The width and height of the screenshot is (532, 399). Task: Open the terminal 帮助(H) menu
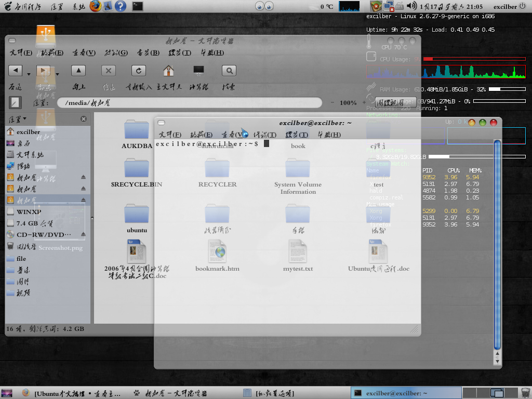click(x=329, y=135)
